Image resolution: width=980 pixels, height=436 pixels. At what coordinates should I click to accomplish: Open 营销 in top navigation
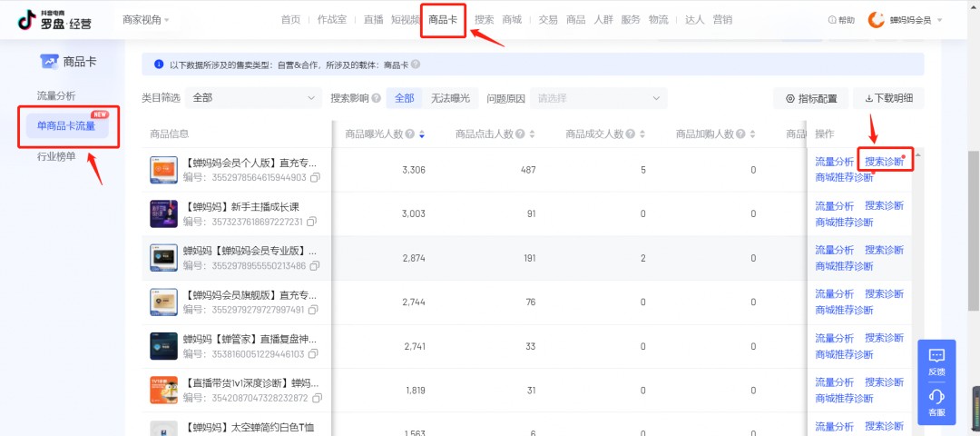pyautogui.click(x=722, y=20)
